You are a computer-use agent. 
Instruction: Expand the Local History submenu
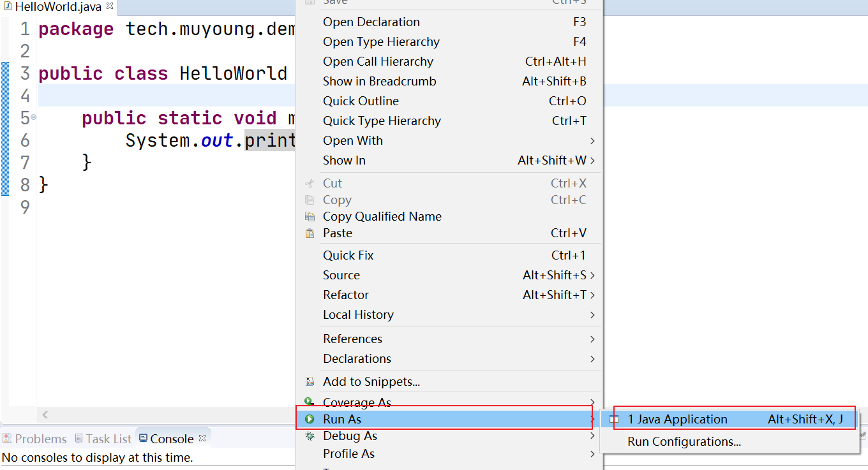[x=592, y=315]
